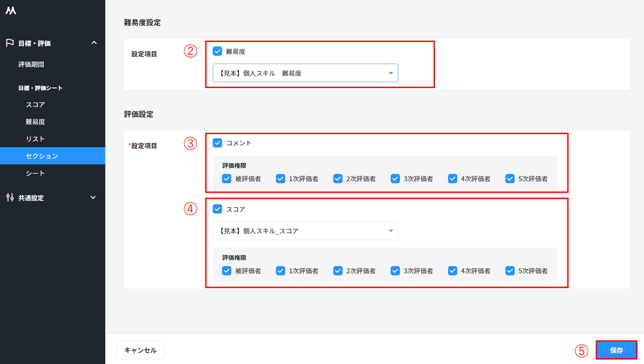Click the キャンセル button

(140, 350)
